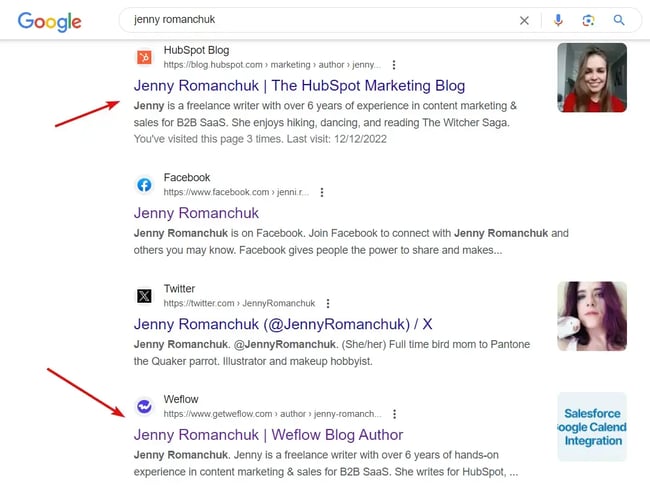Click the Facebook site name text
The image size is (650, 493).
(187, 178)
